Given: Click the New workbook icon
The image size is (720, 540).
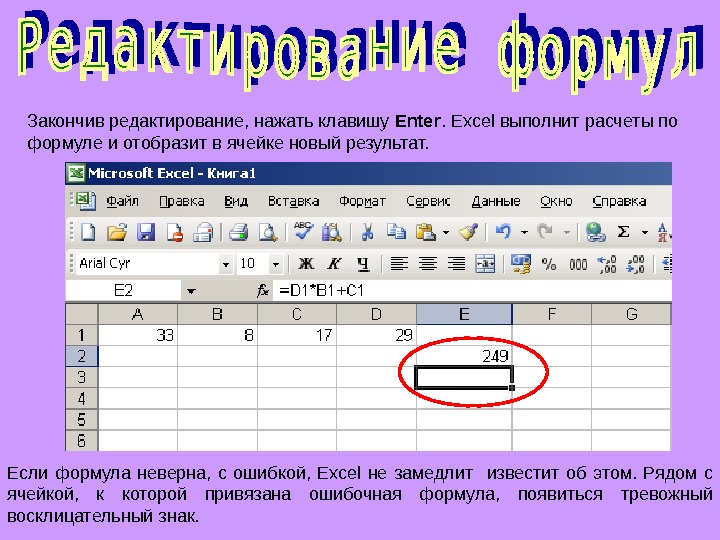Looking at the screenshot, I should click(x=88, y=232).
